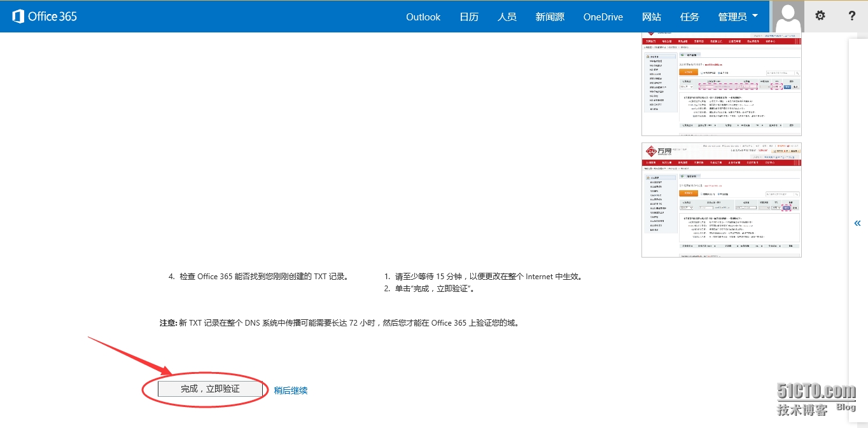The width and height of the screenshot is (868, 428).
Task: Open 人员 in the top navigation
Action: (507, 17)
